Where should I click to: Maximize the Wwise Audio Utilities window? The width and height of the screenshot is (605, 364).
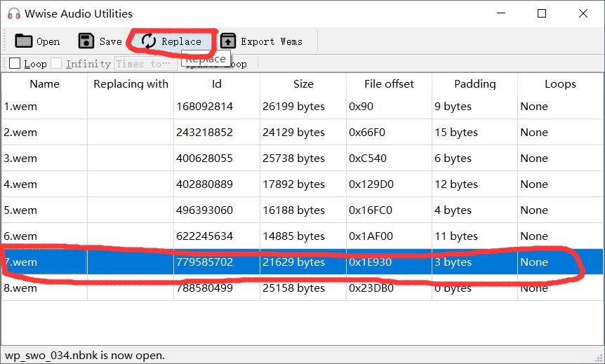[x=542, y=13]
